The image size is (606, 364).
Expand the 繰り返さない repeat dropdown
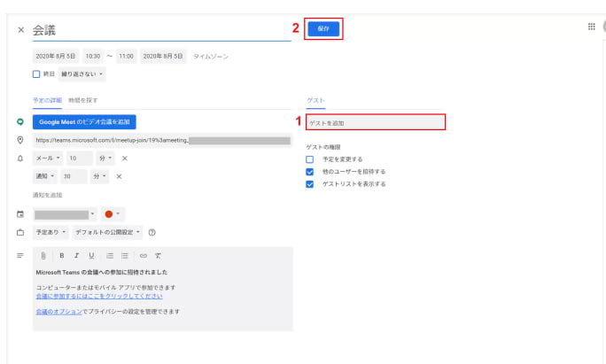(82, 74)
